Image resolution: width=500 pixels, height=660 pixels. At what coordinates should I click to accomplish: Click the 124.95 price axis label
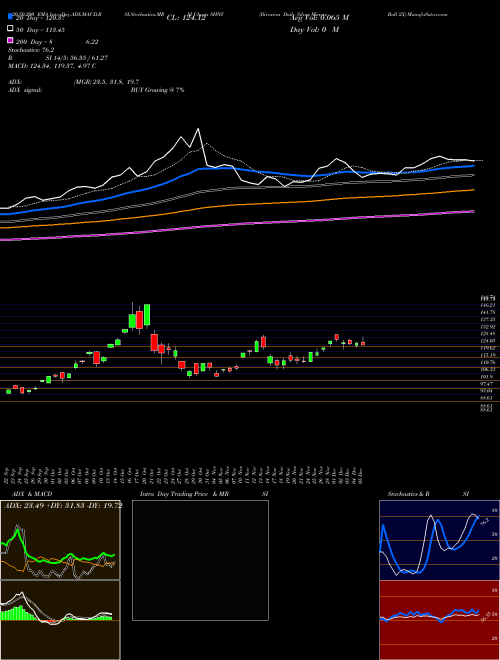pos(489,341)
